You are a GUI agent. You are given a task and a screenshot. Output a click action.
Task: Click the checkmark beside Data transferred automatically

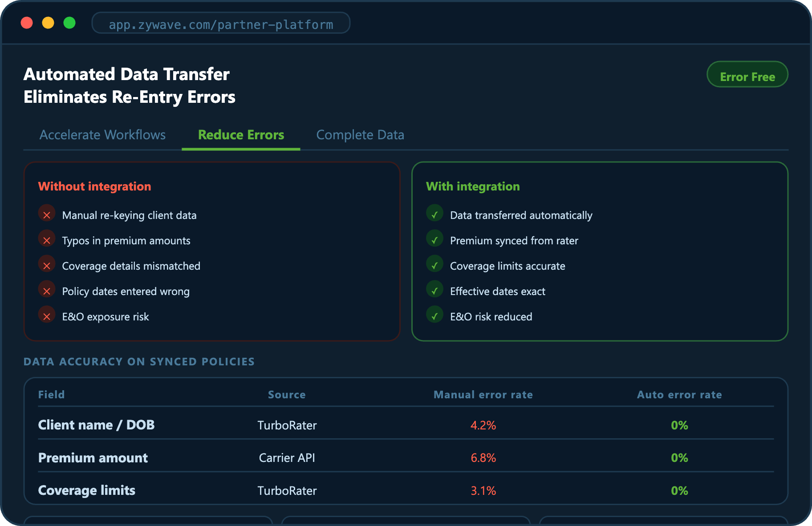pos(434,215)
